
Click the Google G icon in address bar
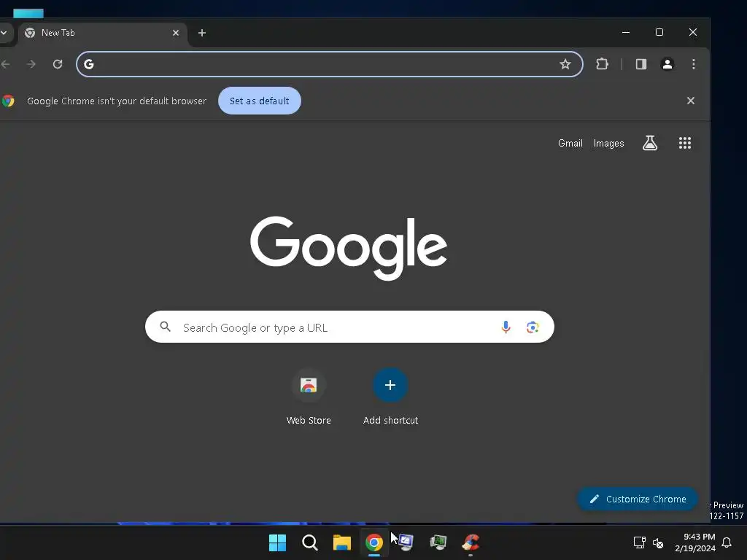point(89,64)
